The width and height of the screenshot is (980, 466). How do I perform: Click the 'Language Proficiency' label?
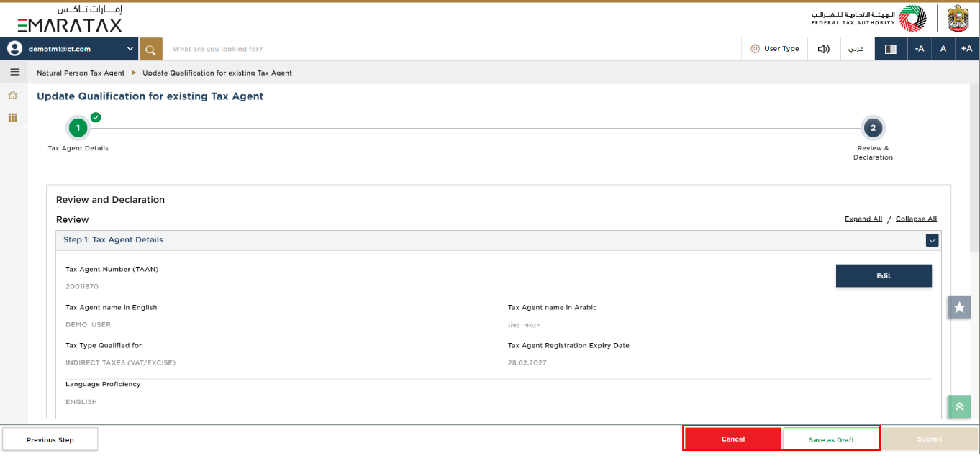tap(103, 384)
